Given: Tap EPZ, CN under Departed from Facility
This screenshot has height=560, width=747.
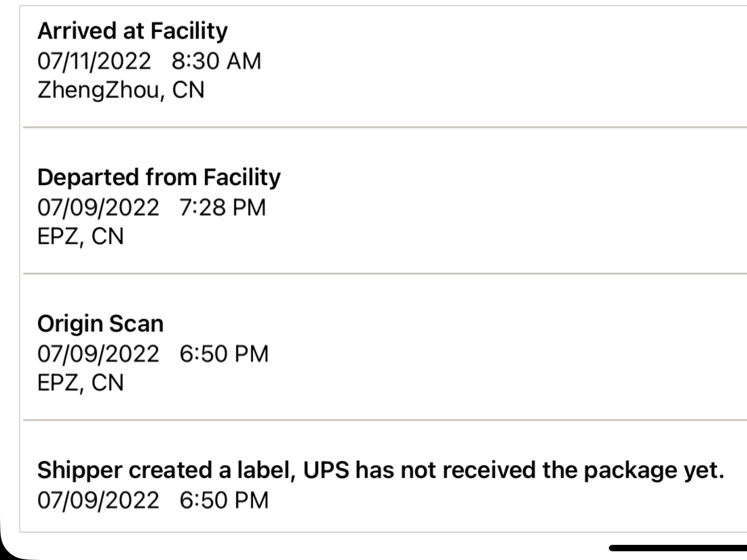Looking at the screenshot, I should pos(80,237).
